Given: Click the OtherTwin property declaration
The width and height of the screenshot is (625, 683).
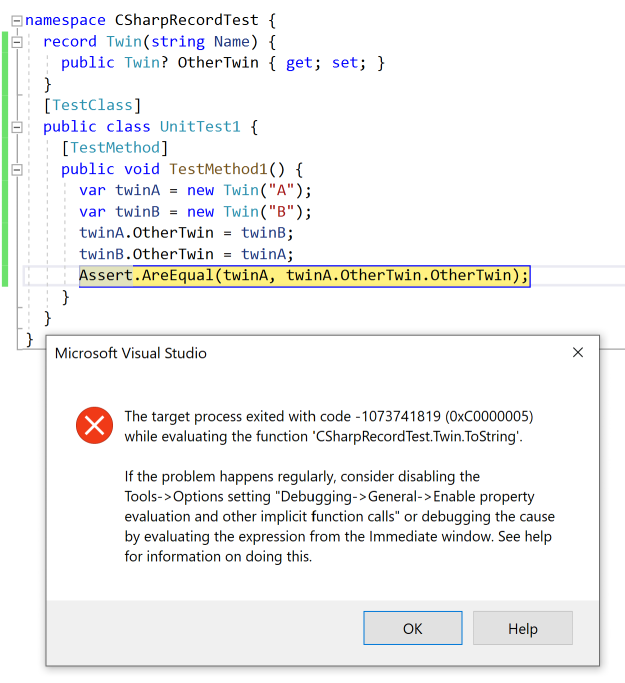Looking at the screenshot, I should tap(223, 63).
